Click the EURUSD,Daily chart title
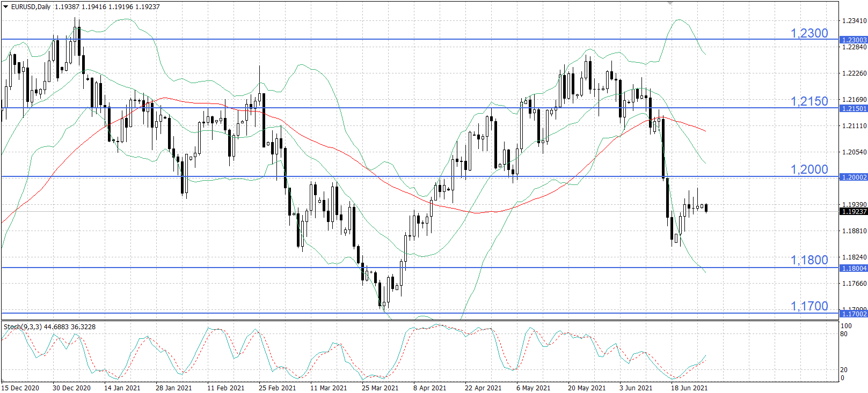 point(31,7)
